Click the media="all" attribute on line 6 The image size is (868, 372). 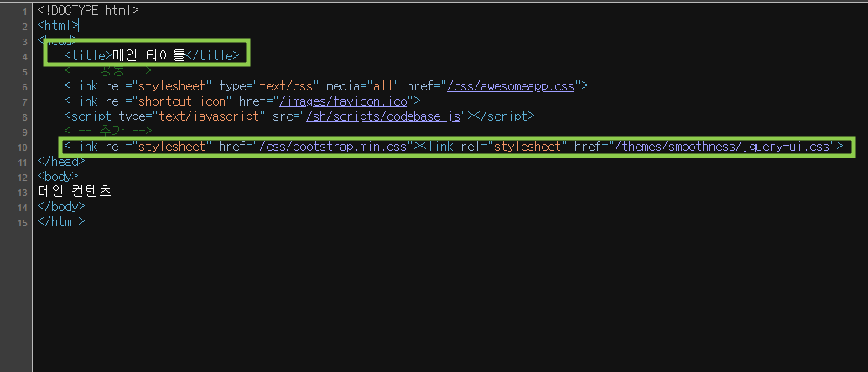click(362, 86)
